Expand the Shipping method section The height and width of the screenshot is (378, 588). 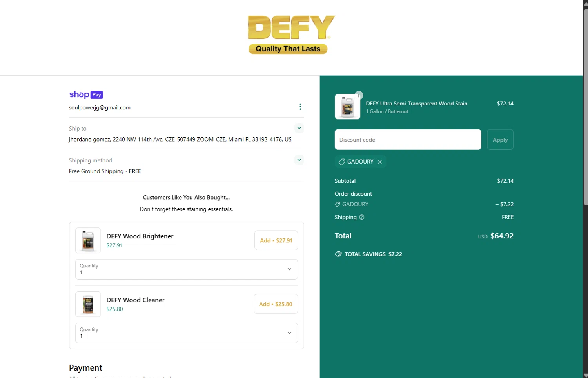[x=299, y=160]
